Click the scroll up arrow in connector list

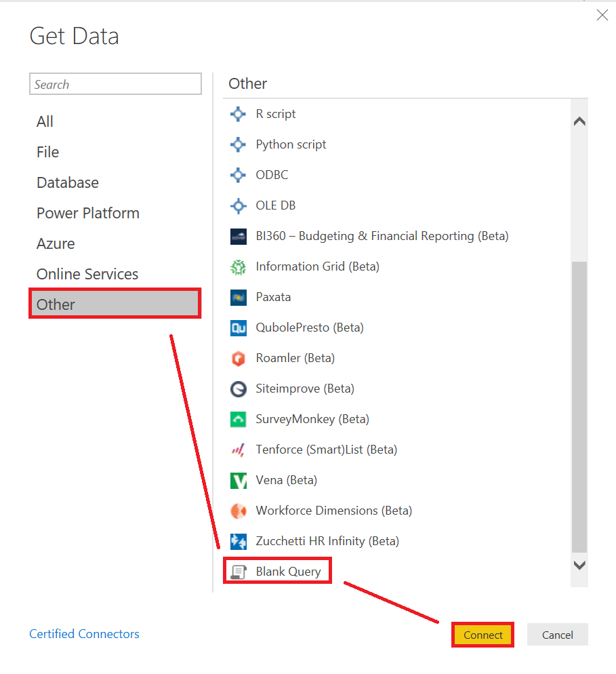click(579, 121)
